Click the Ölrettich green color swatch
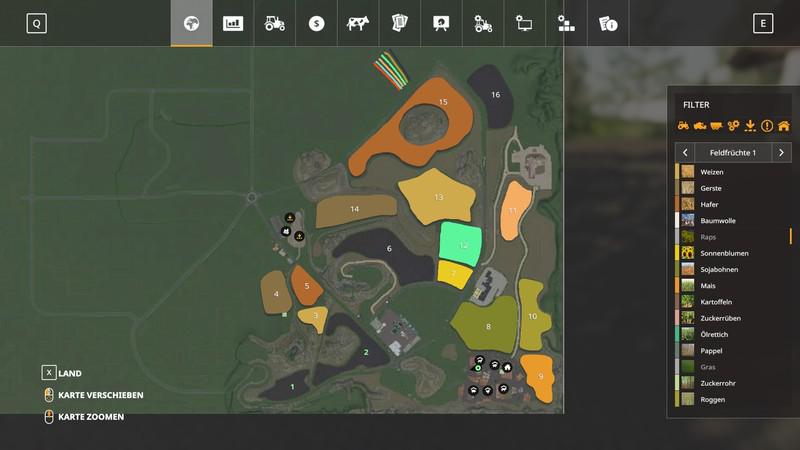This screenshot has width=800, height=450. [688, 334]
